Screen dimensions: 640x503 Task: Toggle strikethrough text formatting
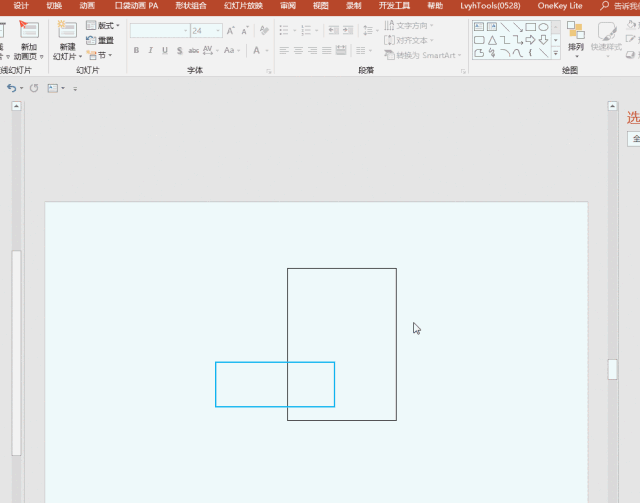193,50
